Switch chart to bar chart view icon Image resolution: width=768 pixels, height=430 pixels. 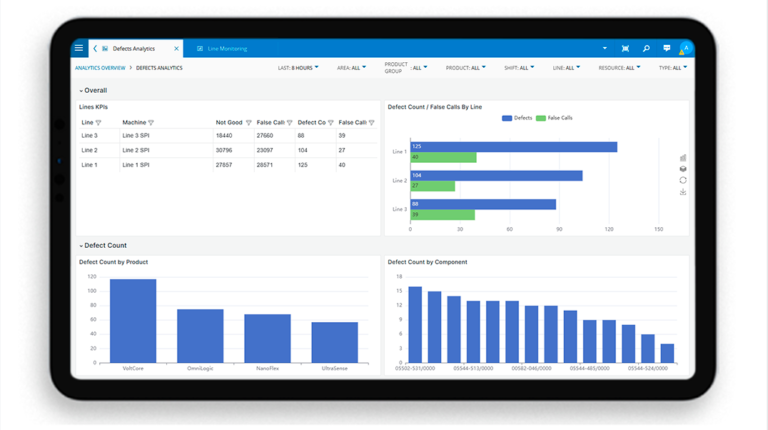[683, 158]
